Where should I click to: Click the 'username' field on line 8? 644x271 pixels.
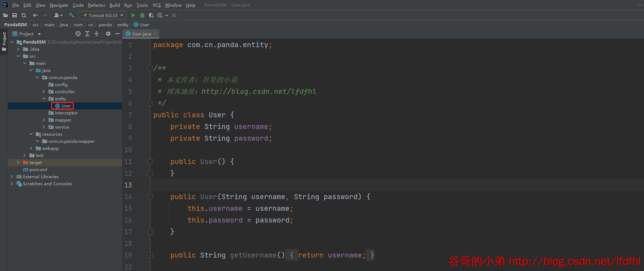[x=251, y=126]
